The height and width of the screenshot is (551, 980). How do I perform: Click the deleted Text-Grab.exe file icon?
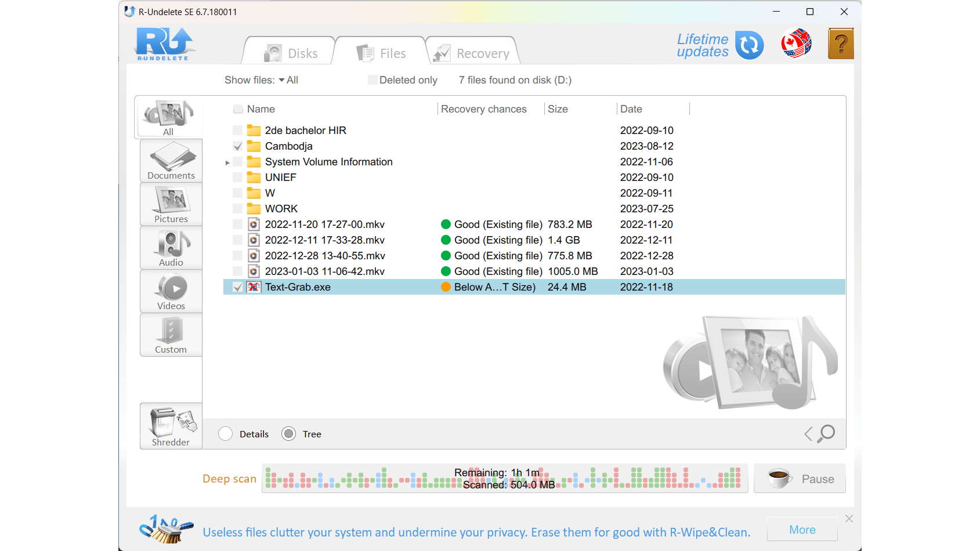click(x=254, y=287)
